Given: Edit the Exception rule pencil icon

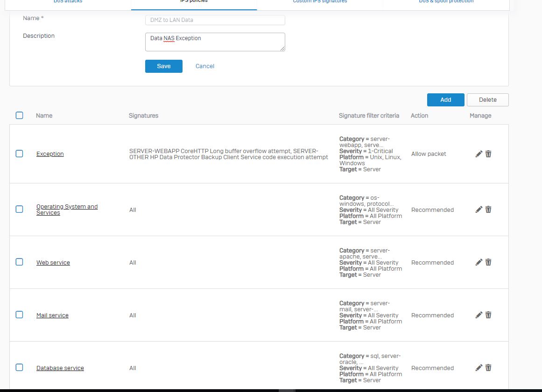Looking at the screenshot, I should click(x=479, y=154).
